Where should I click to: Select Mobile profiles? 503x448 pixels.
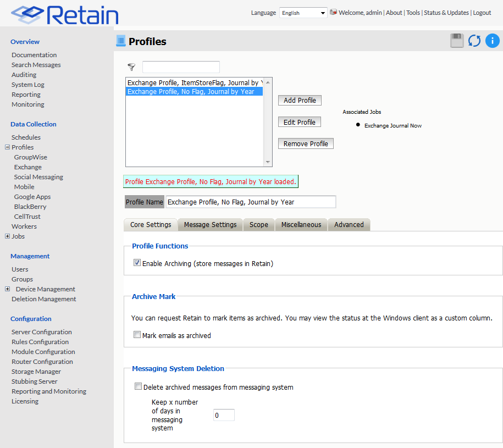pos(24,187)
